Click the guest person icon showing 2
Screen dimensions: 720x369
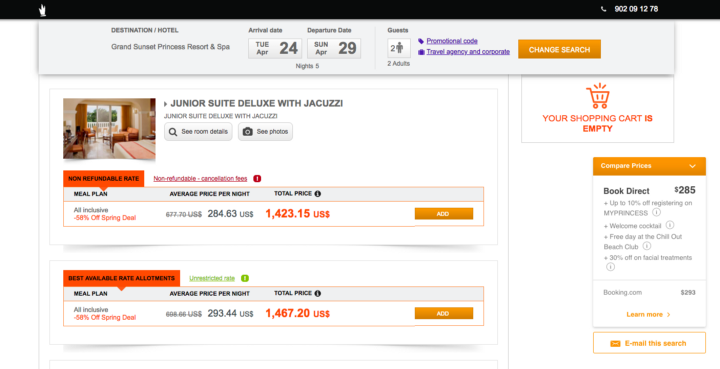[x=399, y=48]
